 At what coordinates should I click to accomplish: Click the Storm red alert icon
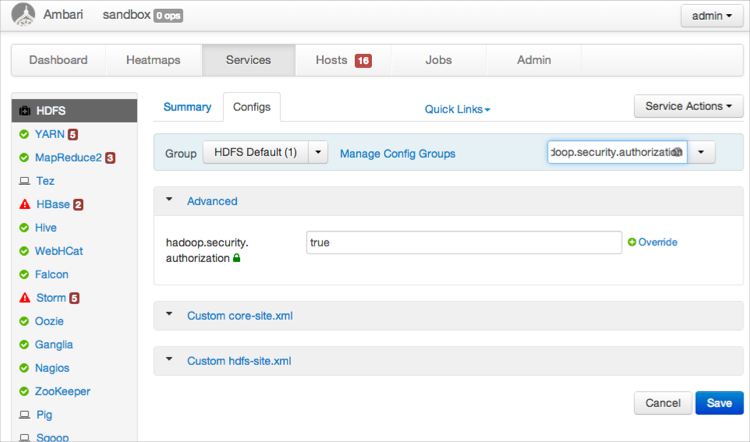(24, 298)
